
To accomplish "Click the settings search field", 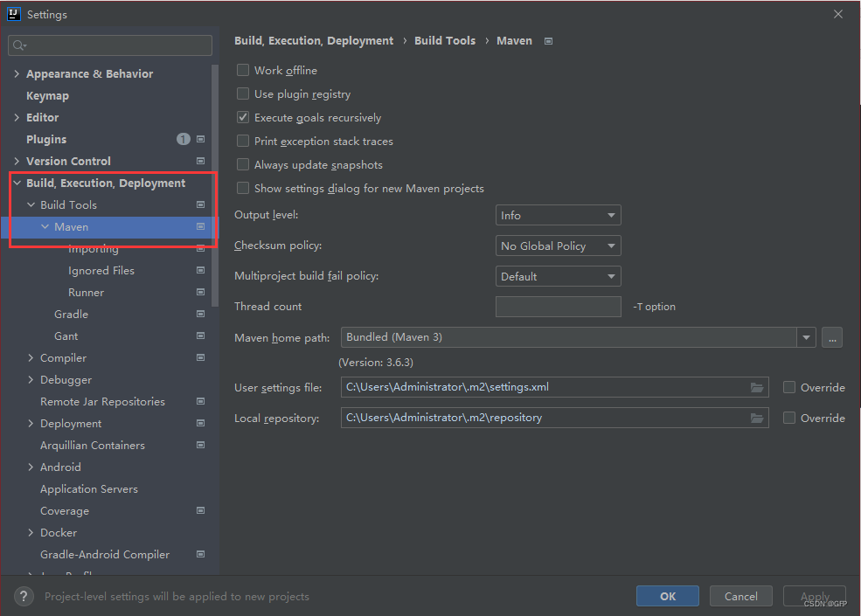I will pos(110,45).
